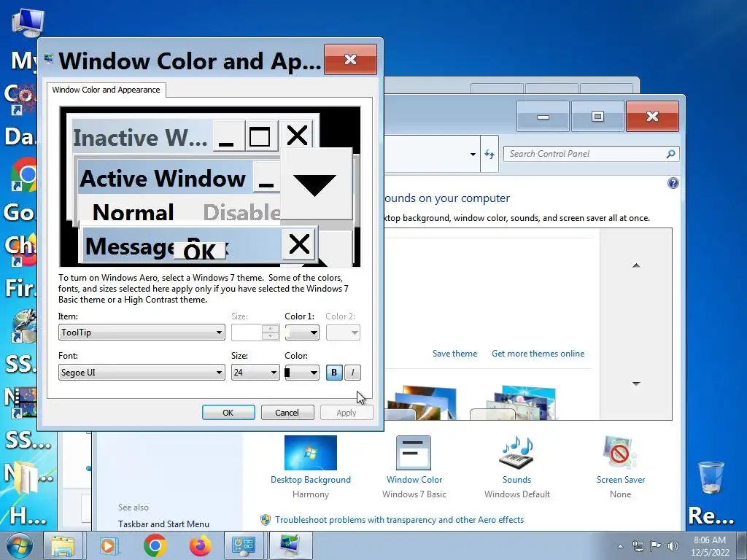The height and width of the screenshot is (560, 747).
Task: Open Desktop Background settings icon
Action: [x=311, y=453]
